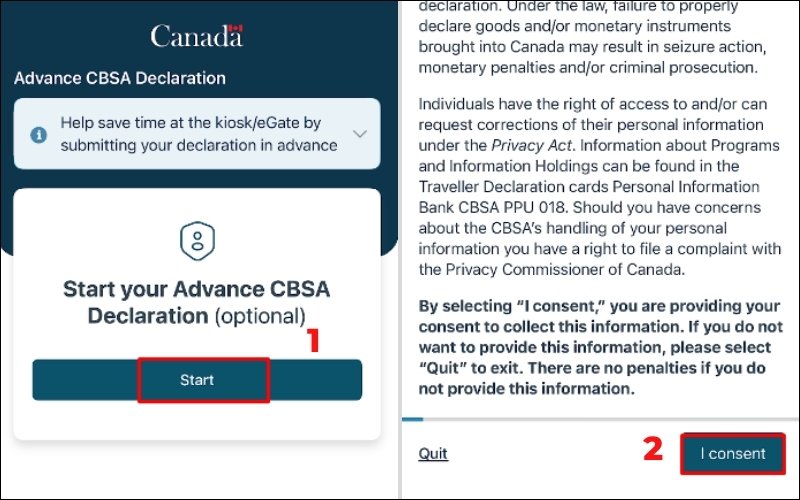This screenshot has width=800, height=500.
Task: Expand the help banner chevron
Action: pos(360,134)
